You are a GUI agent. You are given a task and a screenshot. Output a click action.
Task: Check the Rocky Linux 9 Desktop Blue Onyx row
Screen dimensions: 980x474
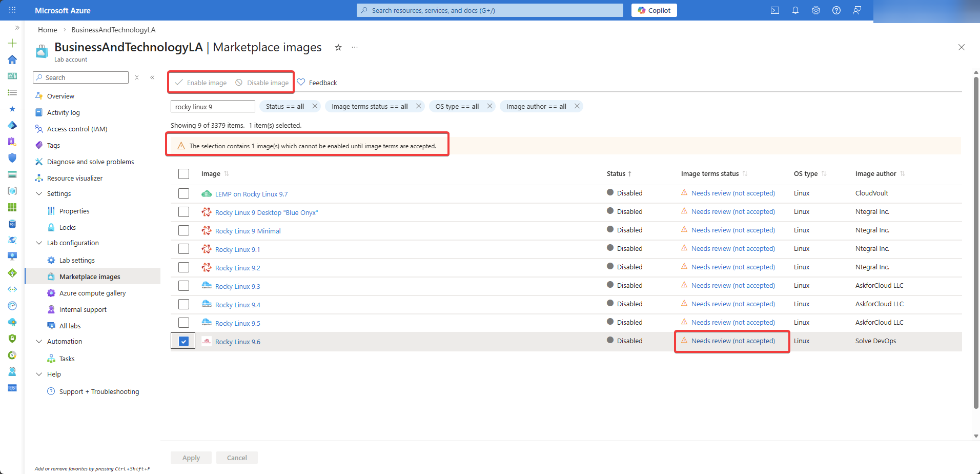click(x=183, y=212)
